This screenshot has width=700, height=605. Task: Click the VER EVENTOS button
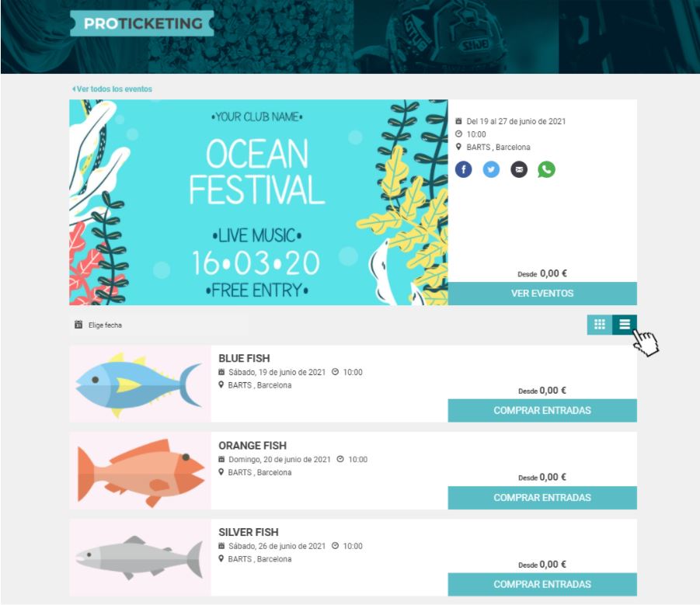[542, 293]
